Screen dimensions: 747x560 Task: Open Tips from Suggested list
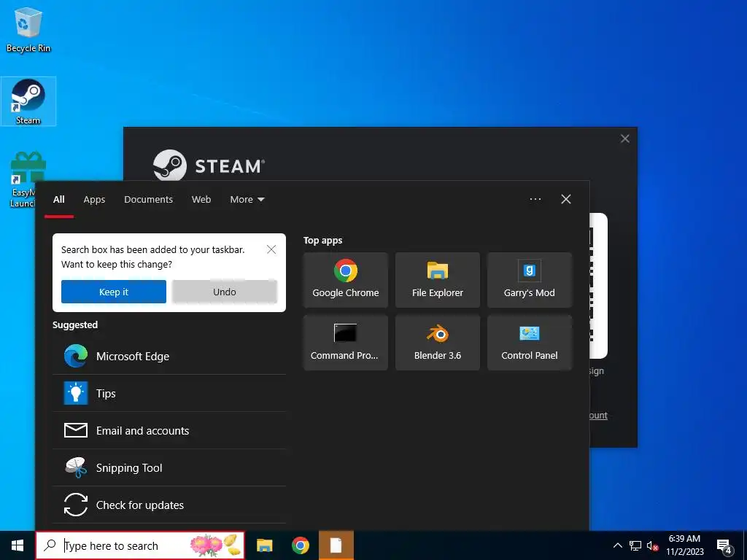pyautogui.click(x=169, y=393)
